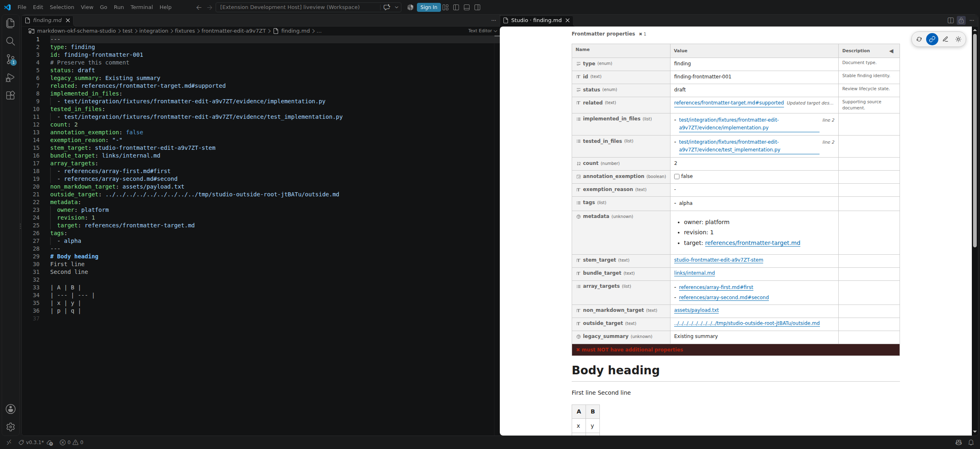980x449 pixels.
Task: Click the hexagon icon beside Sign In
Action: coord(410,7)
